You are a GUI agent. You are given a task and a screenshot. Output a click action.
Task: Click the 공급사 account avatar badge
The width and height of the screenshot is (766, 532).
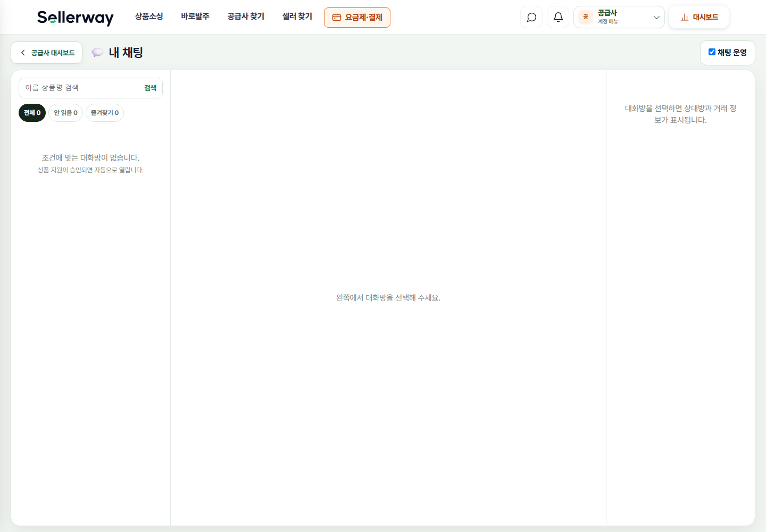586,17
